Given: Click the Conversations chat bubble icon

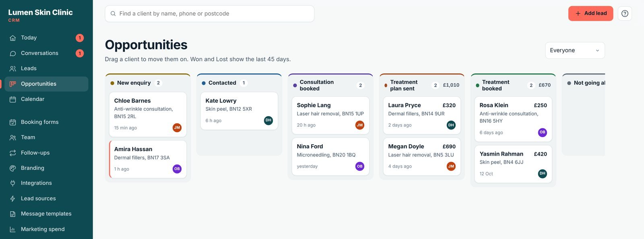Looking at the screenshot, I should pyautogui.click(x=13, y=53).
